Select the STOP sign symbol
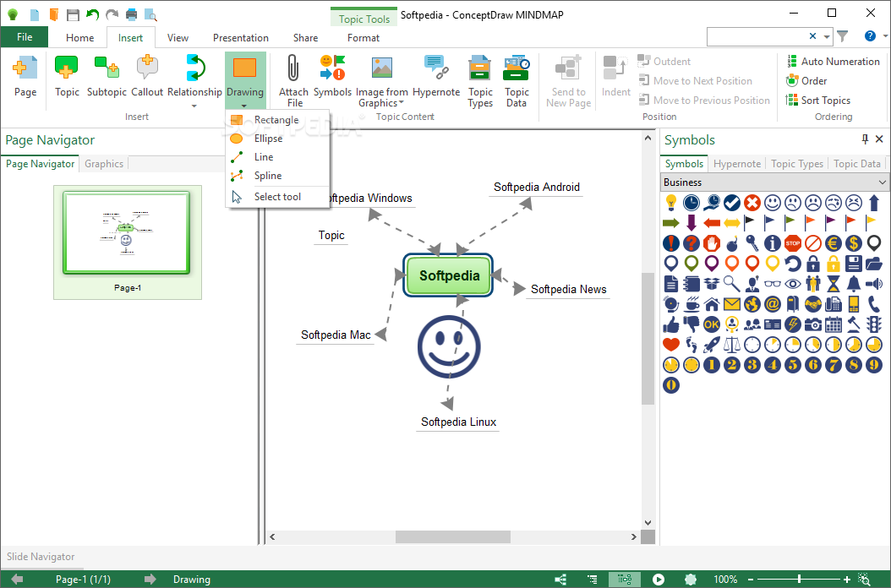The image size is (891, 588). [x=793, y=243]
